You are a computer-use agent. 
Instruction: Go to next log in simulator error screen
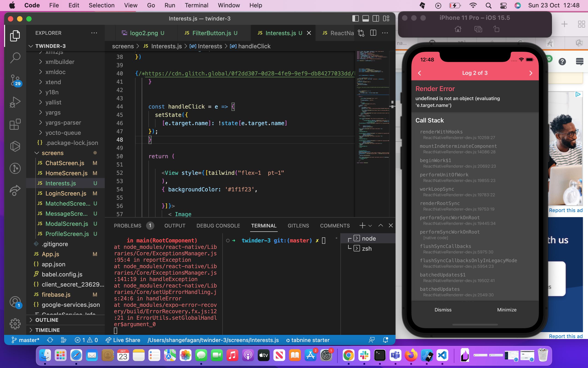[x=531, y=73]
